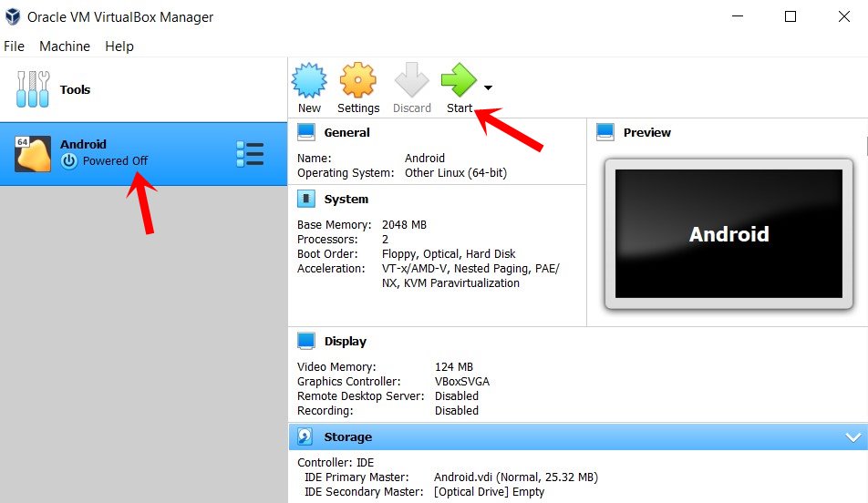Start the VM with green arrow
This screenshot has height=503, width=868.
(459, 80)
